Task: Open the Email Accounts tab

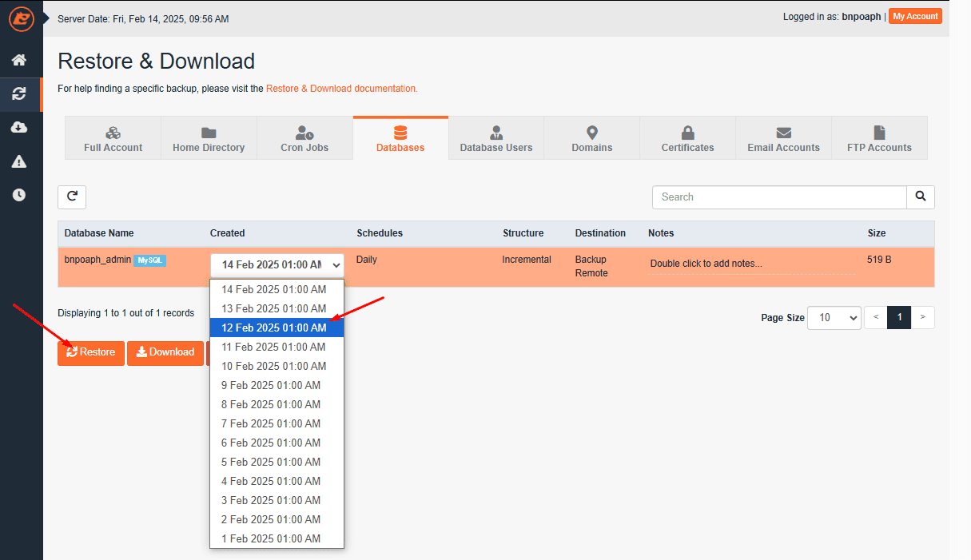Action: click(783, 138)
